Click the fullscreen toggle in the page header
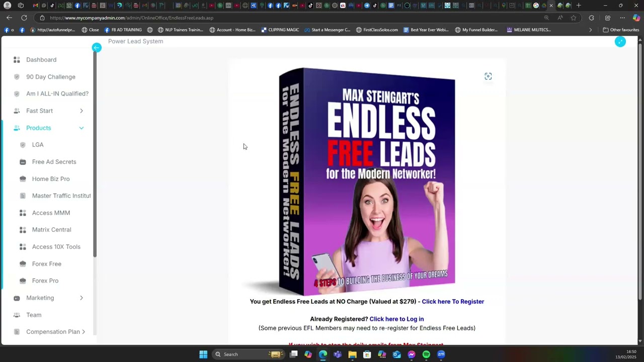 click(x=620, y=42)
